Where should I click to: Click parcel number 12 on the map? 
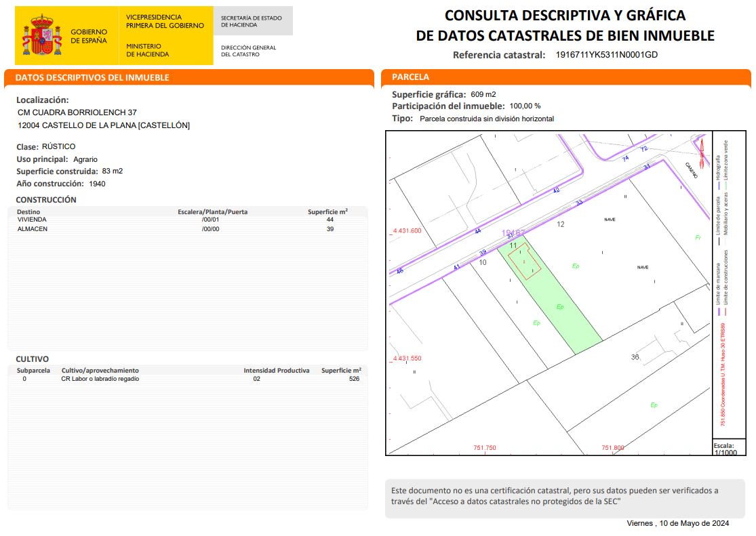coord(560,224)
